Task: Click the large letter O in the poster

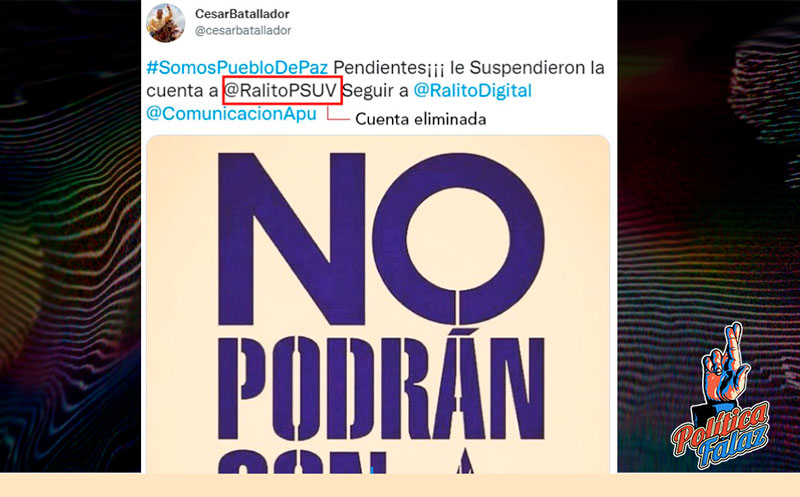Action: [458, 239]
